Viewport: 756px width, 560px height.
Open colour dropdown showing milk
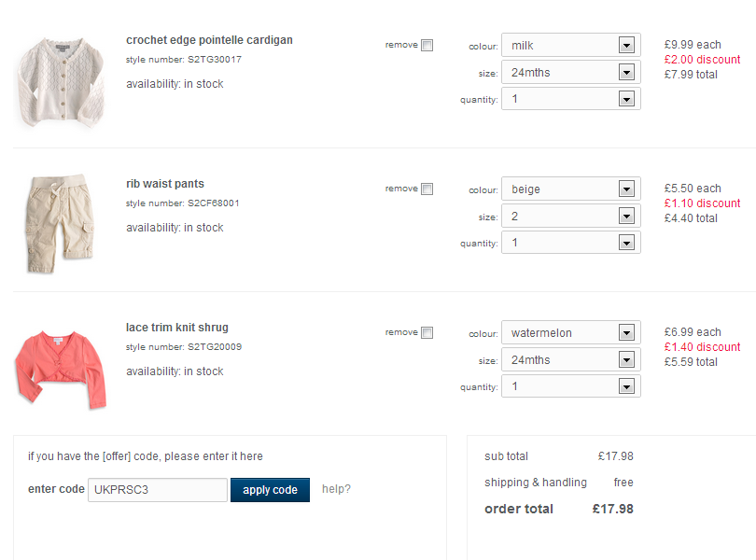click(570, 45)
